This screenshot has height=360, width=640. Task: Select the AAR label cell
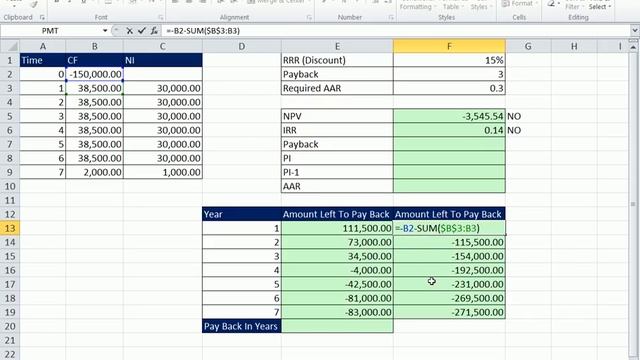(337, 186)
